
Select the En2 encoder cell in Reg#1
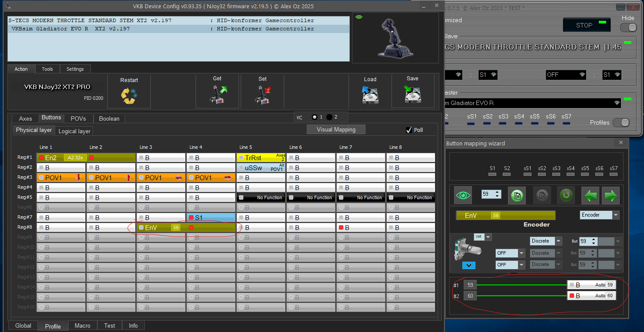point(86,158)
